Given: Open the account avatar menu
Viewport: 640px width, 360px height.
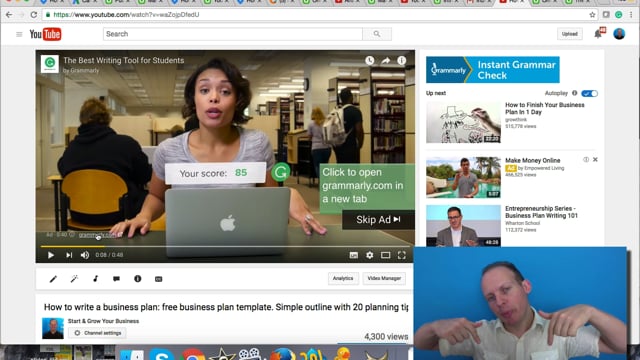Looking at the screenshot, I should [x=619, y=34].
